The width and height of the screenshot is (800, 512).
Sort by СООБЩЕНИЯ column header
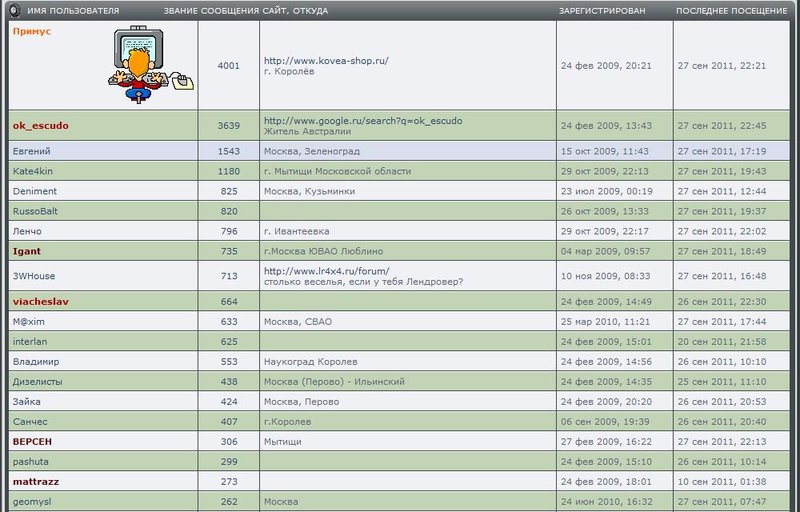tap(227, 11)
